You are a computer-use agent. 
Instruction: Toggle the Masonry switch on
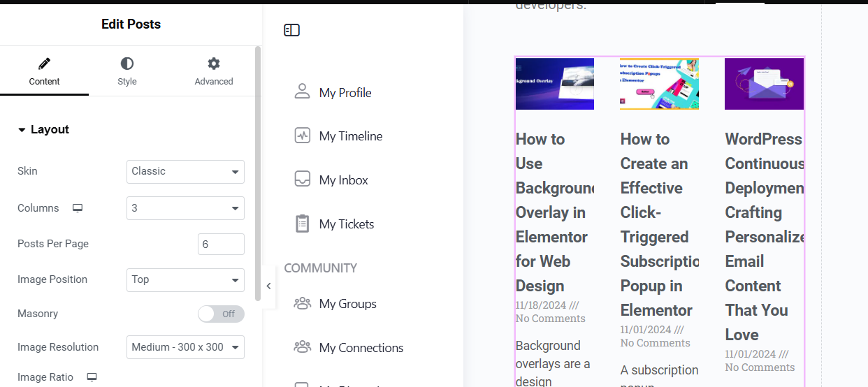221,314
